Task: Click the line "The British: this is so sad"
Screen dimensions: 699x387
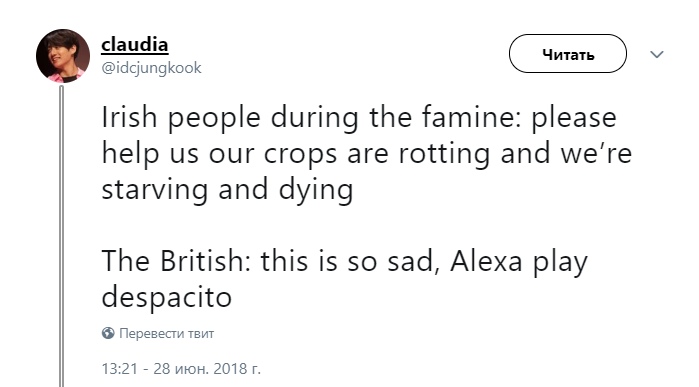Action: pyautogui.click(x=268, y=261)
